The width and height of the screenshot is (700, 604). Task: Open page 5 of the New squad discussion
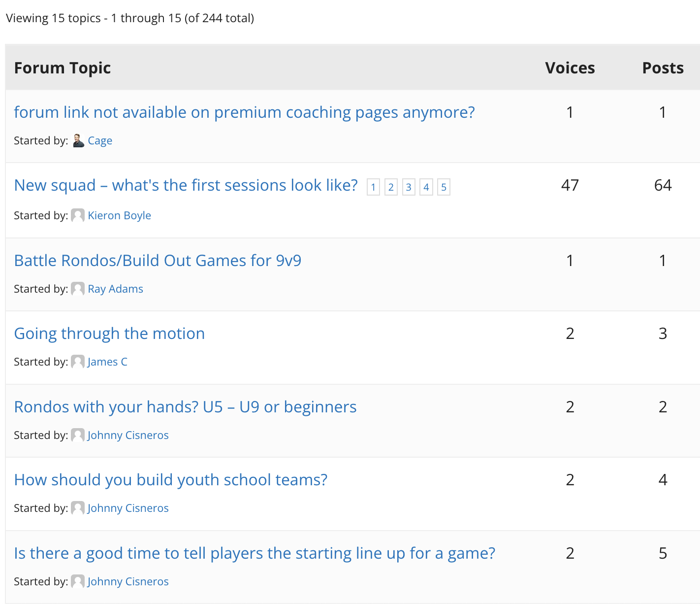(444, 187)
